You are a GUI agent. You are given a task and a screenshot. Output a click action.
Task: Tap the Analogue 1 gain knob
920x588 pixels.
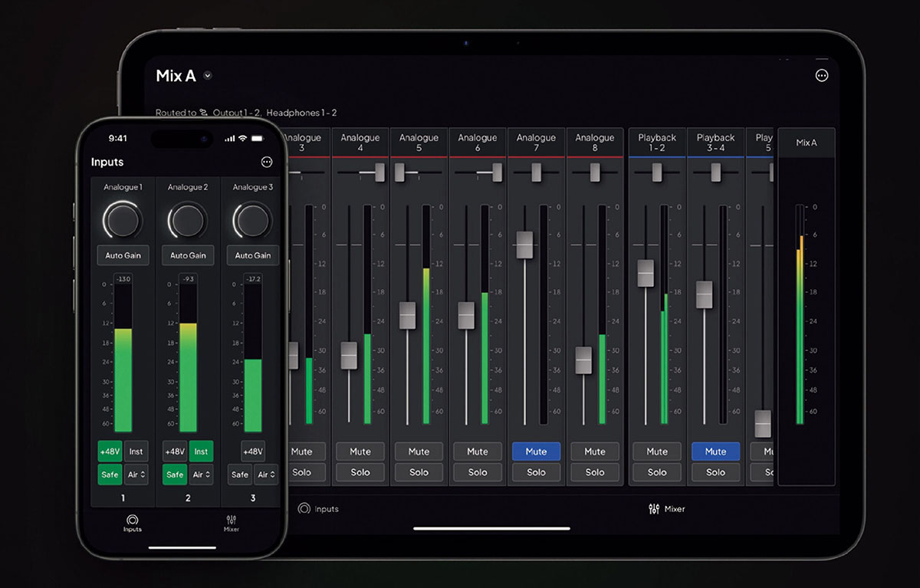pos(123,220)
